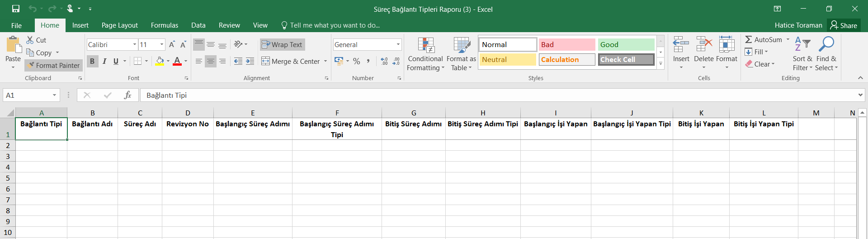Click the Merge & Center button
868x239 pixels.
291,61
